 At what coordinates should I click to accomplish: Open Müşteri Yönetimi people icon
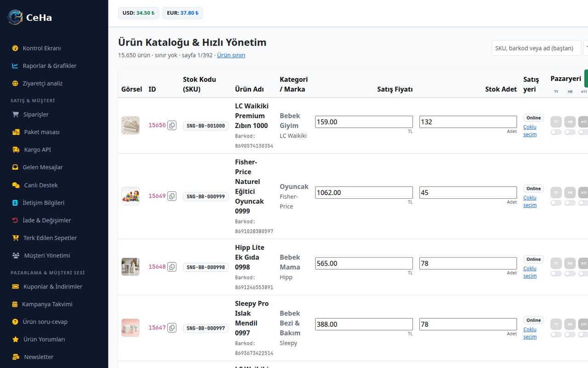click(x=16, y=255)
